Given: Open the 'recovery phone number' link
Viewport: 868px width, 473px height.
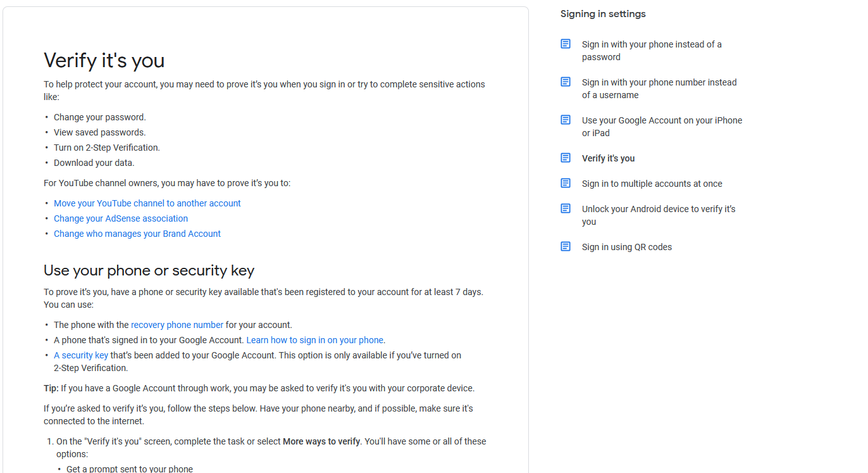Looking at the screenshot, I should tap(177, 325).
